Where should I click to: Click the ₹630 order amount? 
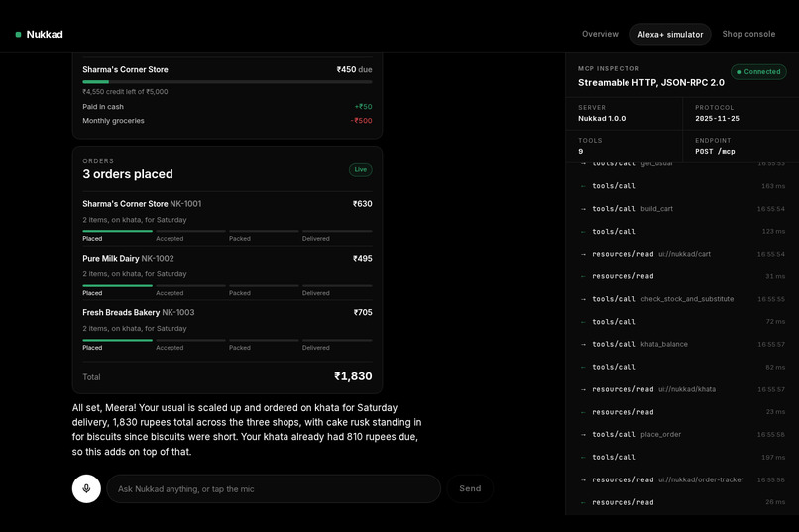pos(362,204)
